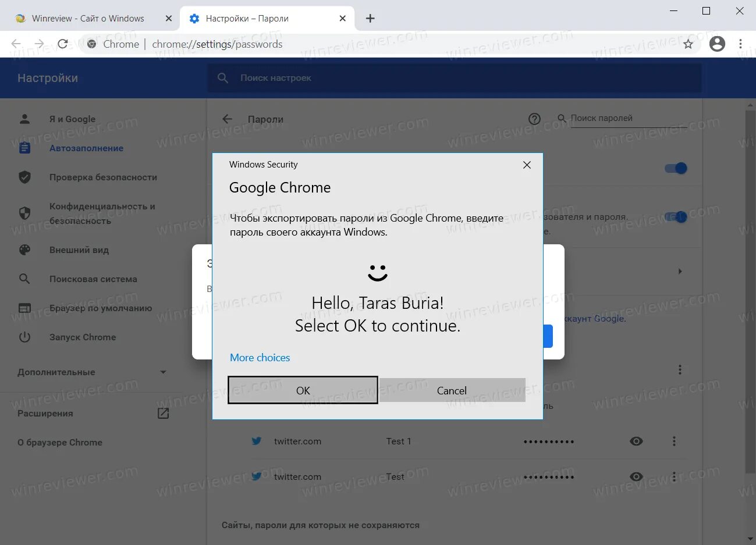Click the settings search magnifier icon
This screenshot has width=756, height=545.
coord(222,78)
